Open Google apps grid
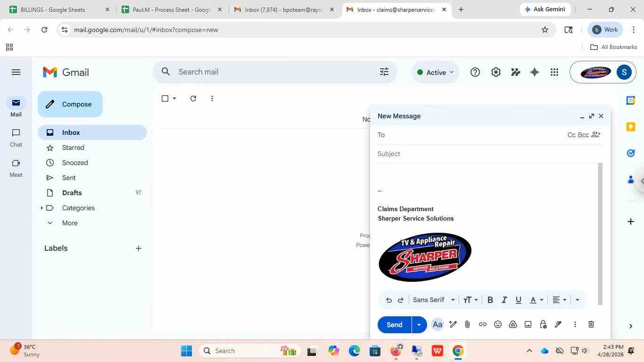This screenshot has height=362, width=644. pos(554,72)
